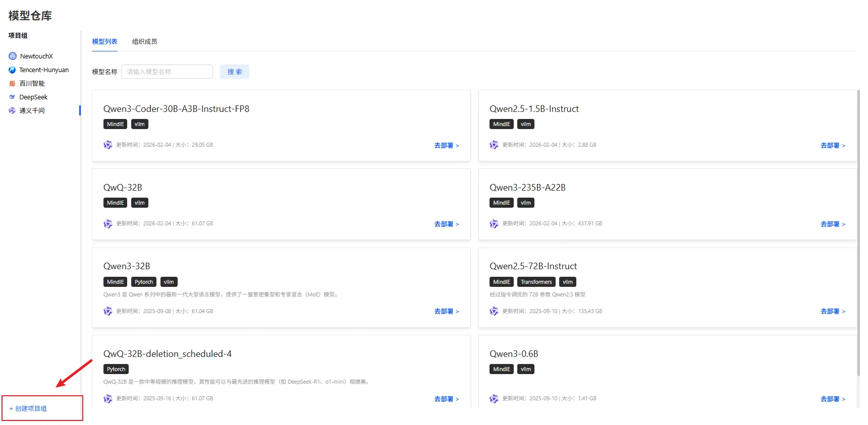The width and height of the screenshot is (868, 425).
Task: Click the 通义千问 sidebar logo icon
Action: coord(12,110)
